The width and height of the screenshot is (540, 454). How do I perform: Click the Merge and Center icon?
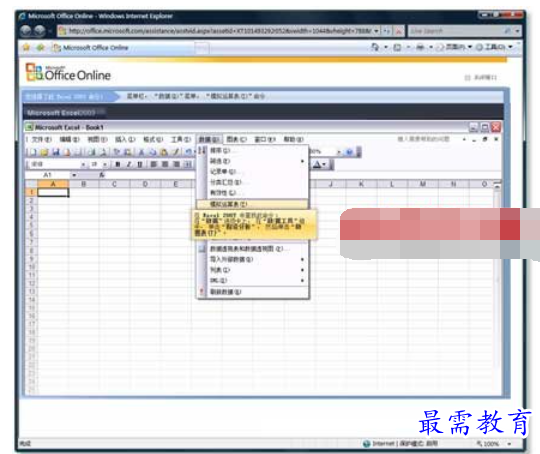coord(188,164)
